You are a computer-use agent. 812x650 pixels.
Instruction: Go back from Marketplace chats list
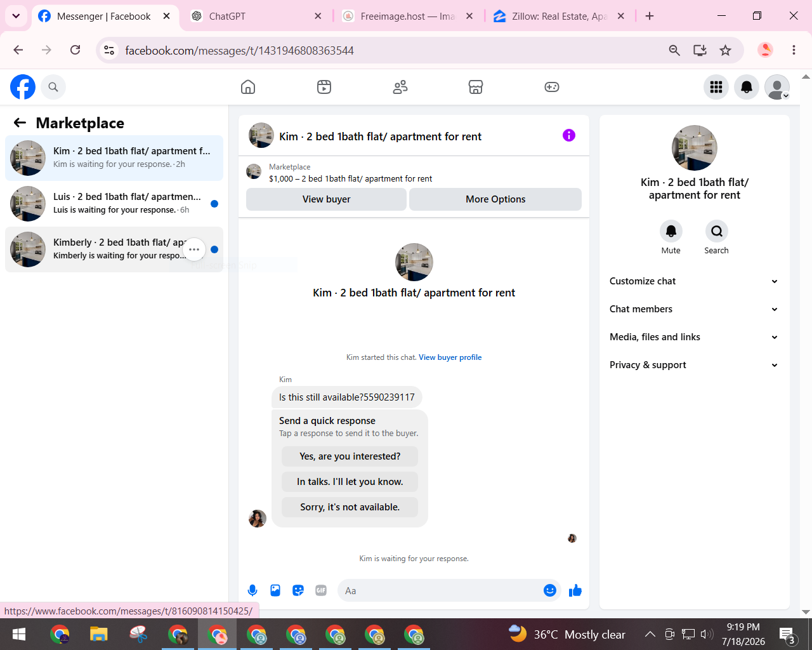click(x=20, y=123)
